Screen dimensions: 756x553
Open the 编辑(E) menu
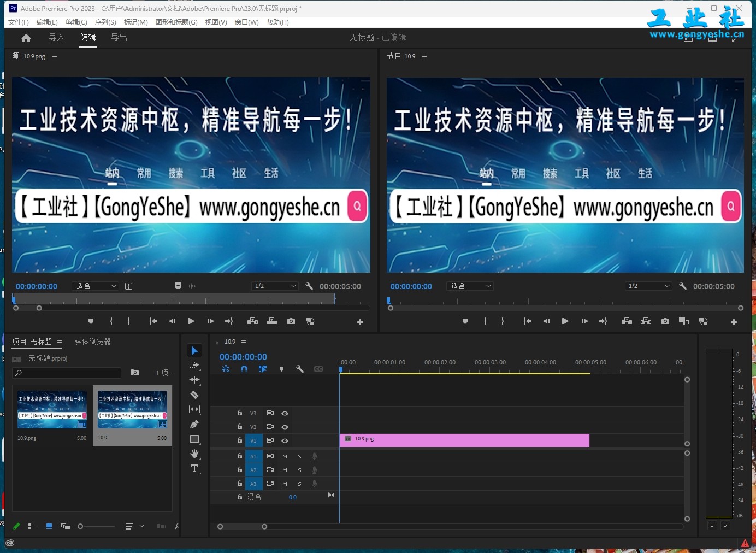pos(47,22)
